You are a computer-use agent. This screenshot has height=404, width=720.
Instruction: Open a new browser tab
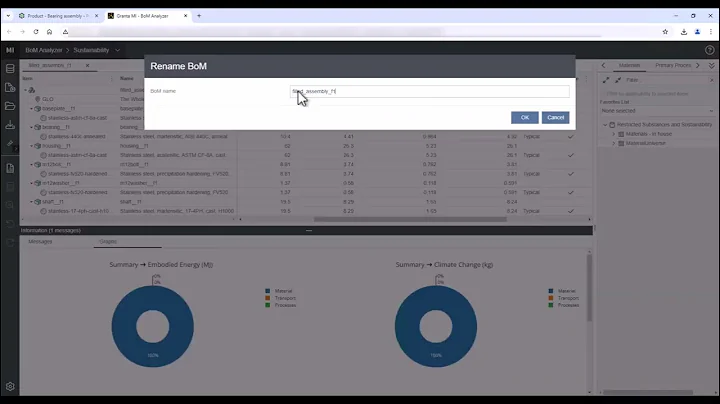(x=199, y=16)
